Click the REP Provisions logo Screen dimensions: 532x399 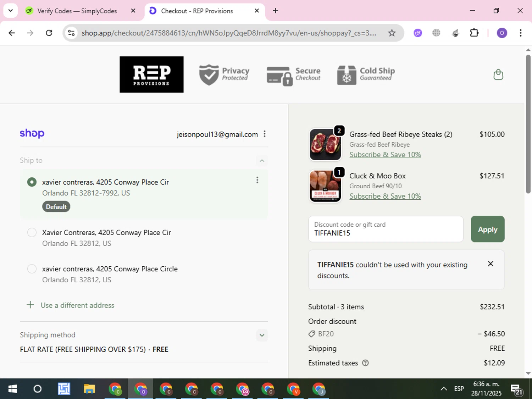[x=151, y=74]
